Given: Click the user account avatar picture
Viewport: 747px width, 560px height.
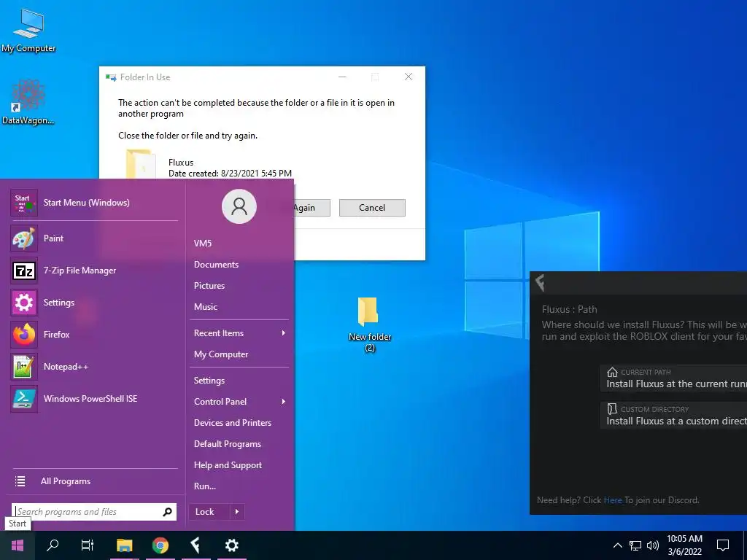Looking at the screenshot, I should [239, 206].
